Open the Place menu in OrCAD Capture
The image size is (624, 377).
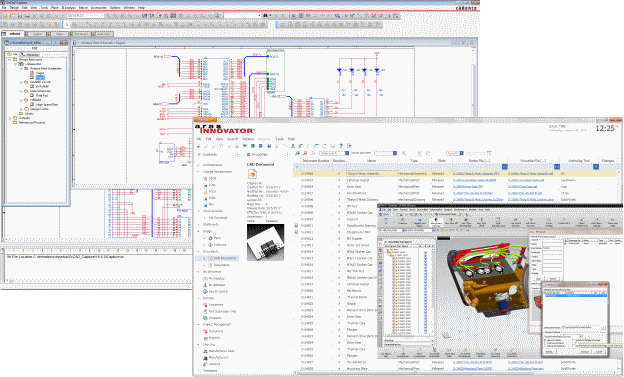click(55, 8)
